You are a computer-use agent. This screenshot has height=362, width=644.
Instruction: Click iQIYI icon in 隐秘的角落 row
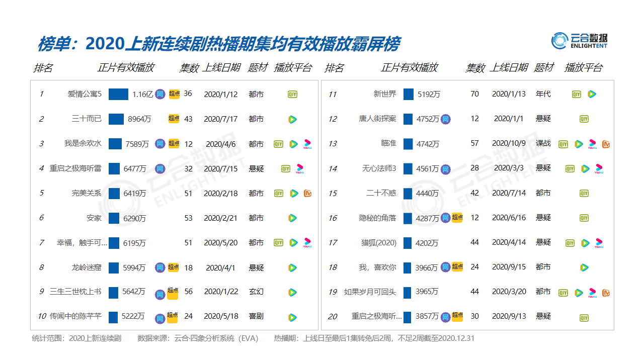(584, 218)
